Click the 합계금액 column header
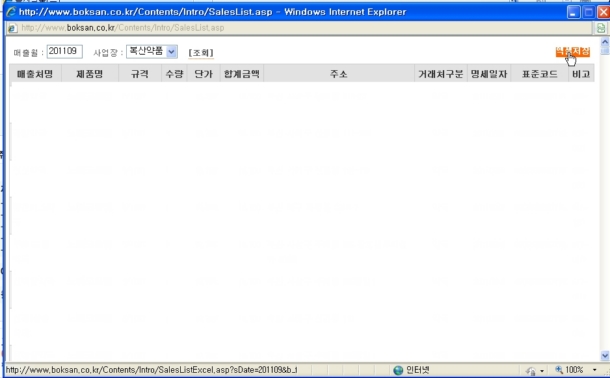610x378 pixels. pyautogui.click(x=242, y=74)
